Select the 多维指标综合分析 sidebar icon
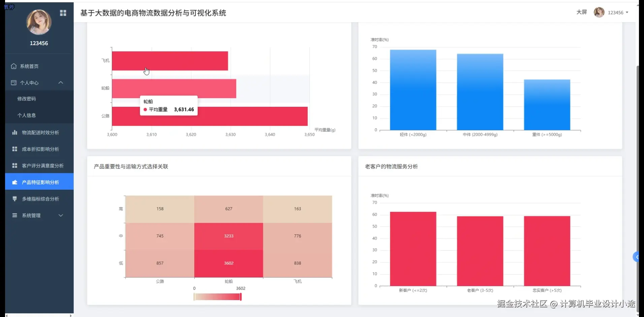Screen dimensions: 644x317 pyautogui.click(x=14, y=198)
